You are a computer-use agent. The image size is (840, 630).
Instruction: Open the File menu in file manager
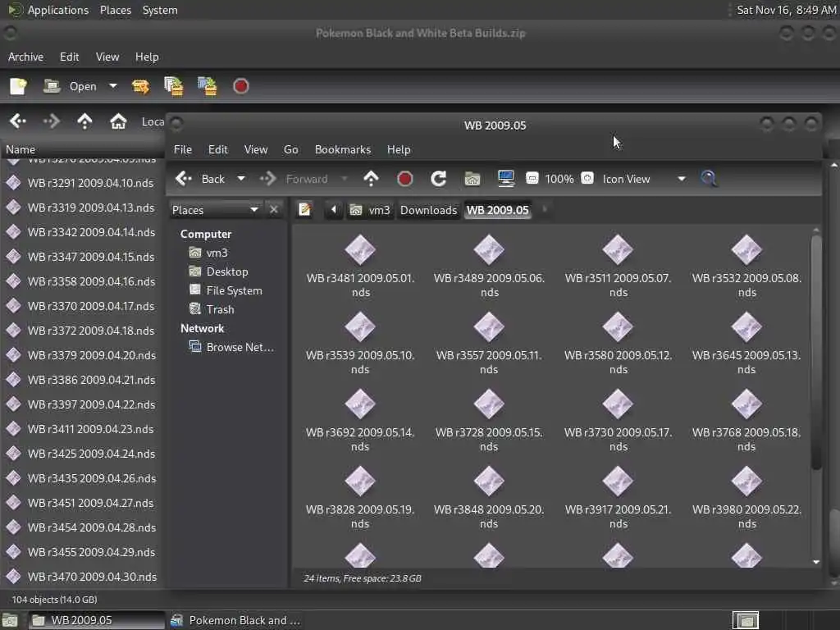(x=183, y=149)
